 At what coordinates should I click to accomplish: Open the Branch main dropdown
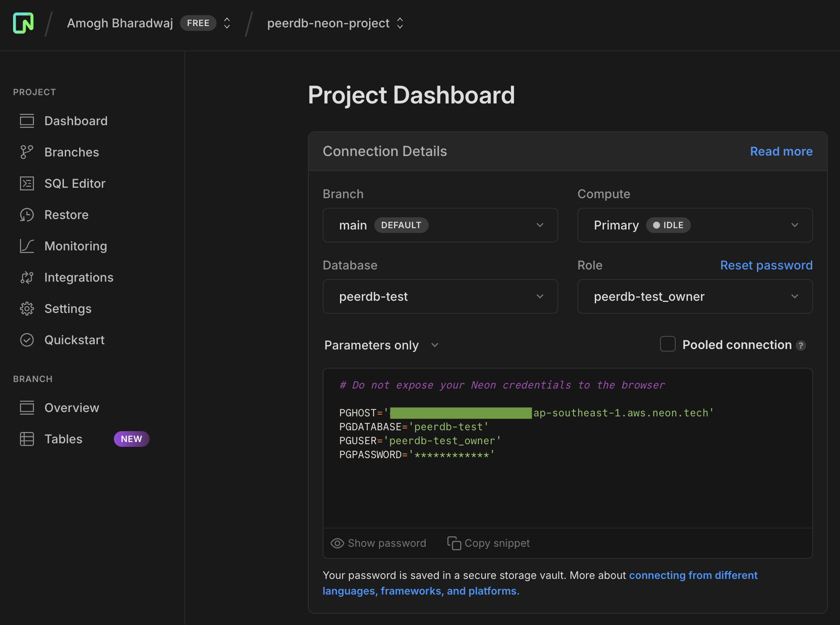440,225
